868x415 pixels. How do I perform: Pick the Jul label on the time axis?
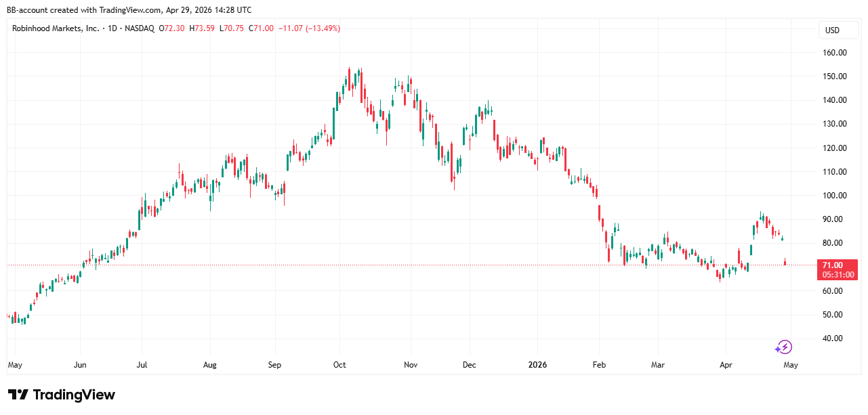[x=144, y=365]
